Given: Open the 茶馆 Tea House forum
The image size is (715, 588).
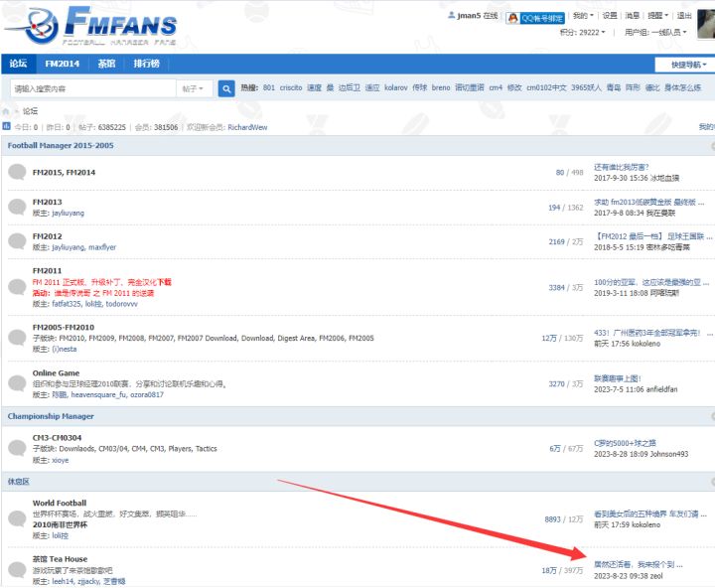Looking at the screenshot, I should pos(60,559).
